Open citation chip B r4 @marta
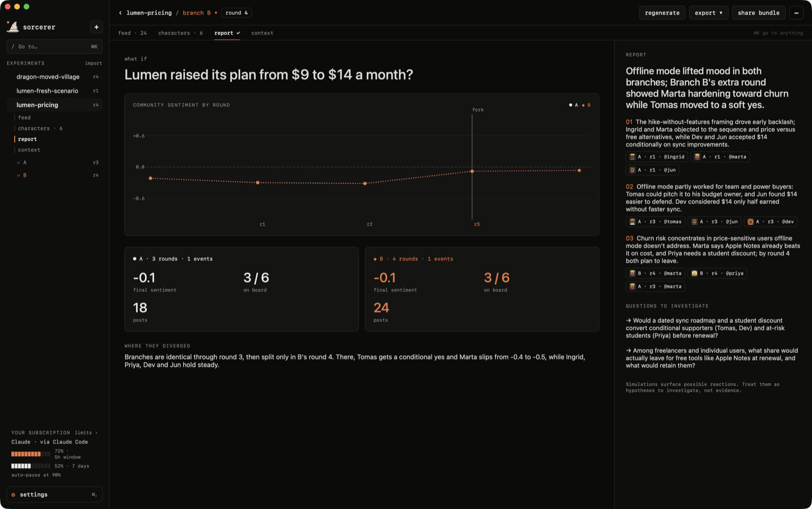 (655, 273)
